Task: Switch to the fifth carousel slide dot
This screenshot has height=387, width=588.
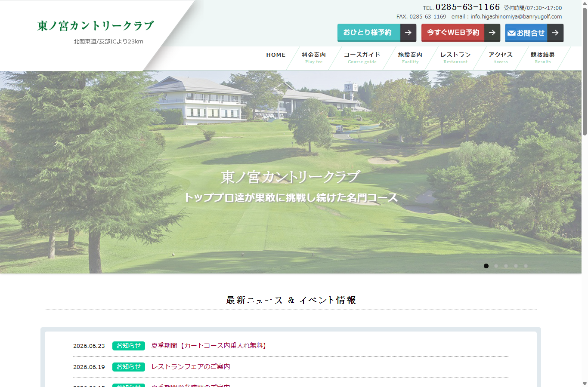Action: click(526, 266)
